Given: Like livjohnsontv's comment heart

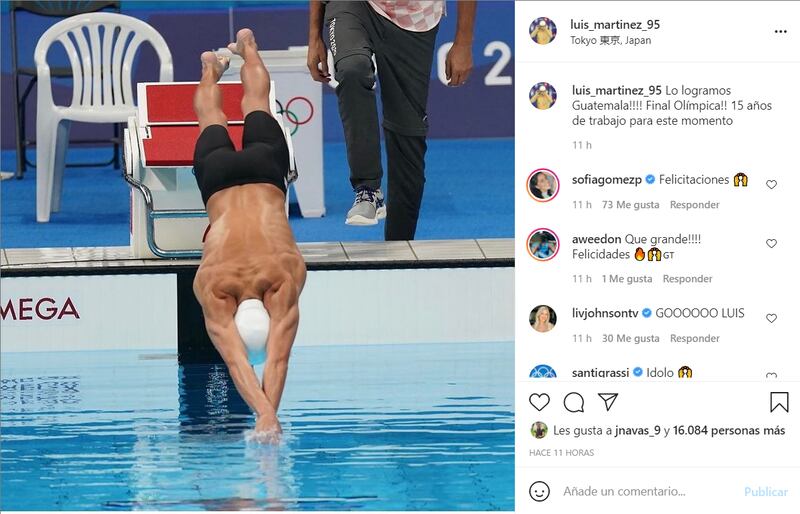Looking at the screenshot, I should (x=771, y=318).
